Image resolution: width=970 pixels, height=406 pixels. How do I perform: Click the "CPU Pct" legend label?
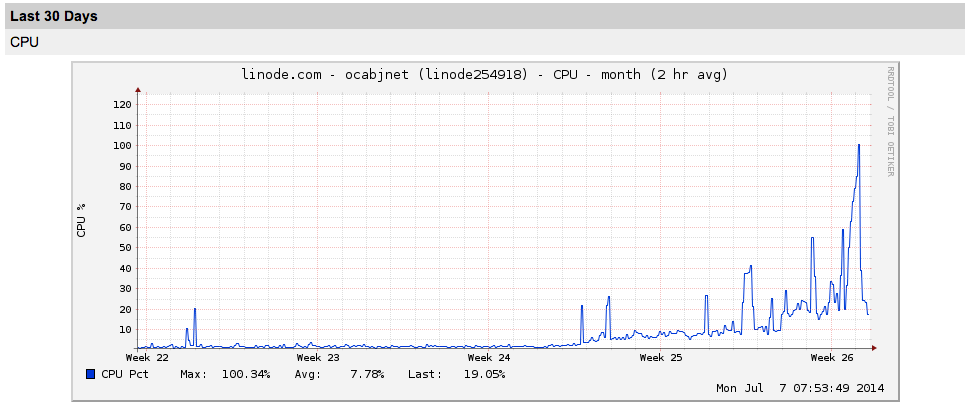click(124, 374)
